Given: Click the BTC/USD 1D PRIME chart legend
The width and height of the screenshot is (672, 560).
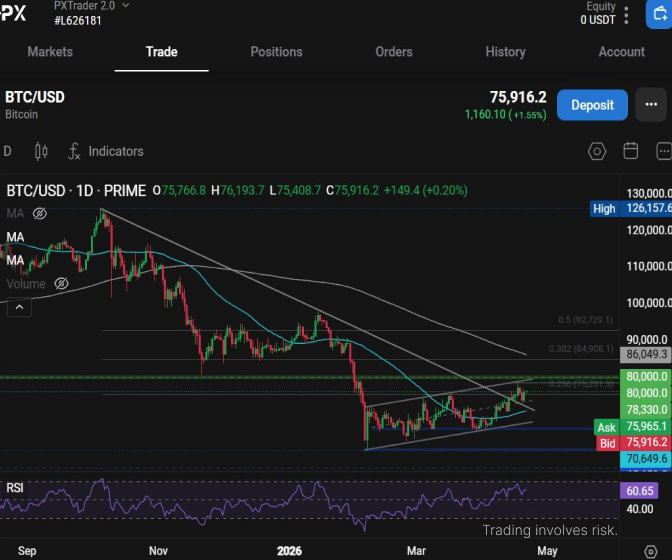Looking at the screenshot, I should click(76, 190).
